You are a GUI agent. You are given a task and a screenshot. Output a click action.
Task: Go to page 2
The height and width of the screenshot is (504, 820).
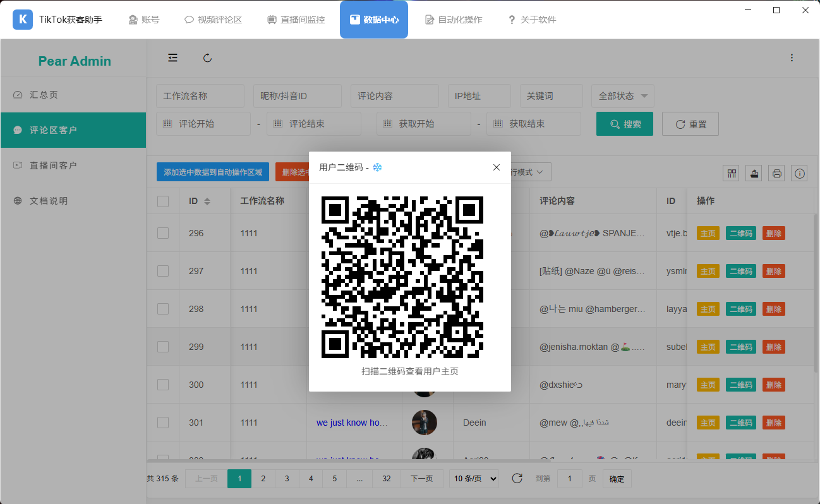pos(263,479)
